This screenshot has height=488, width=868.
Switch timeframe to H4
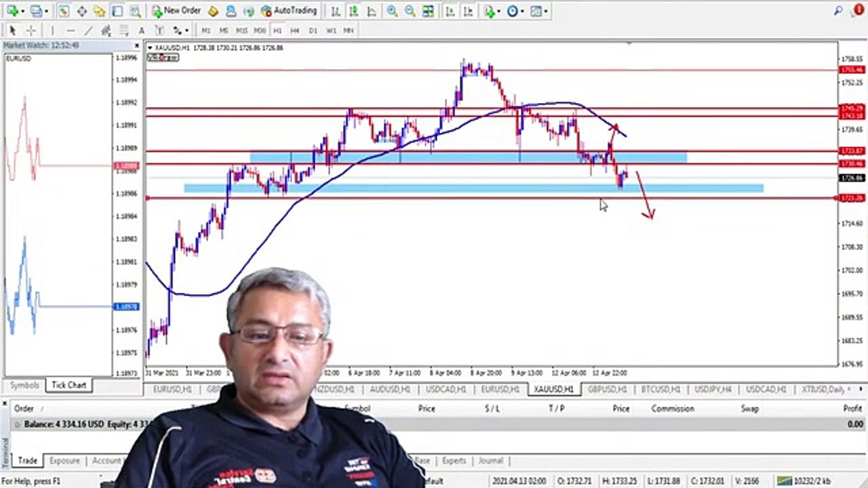click(295, 30)
